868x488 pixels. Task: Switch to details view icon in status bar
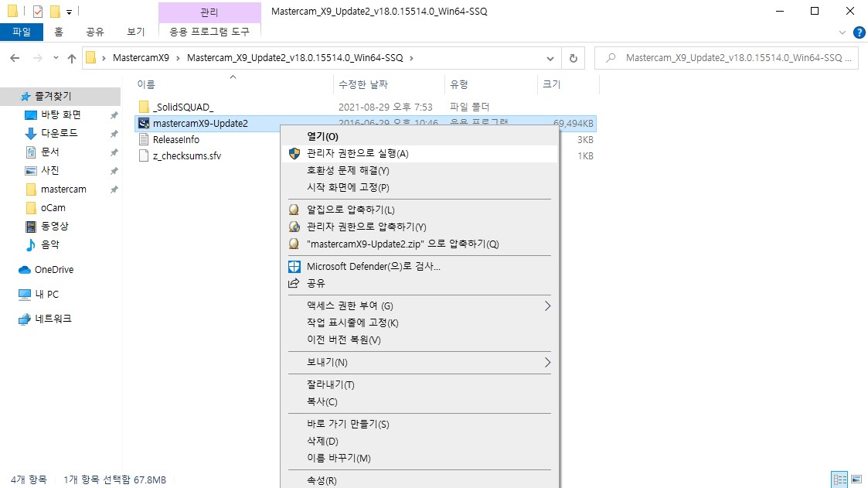[839, 479]
